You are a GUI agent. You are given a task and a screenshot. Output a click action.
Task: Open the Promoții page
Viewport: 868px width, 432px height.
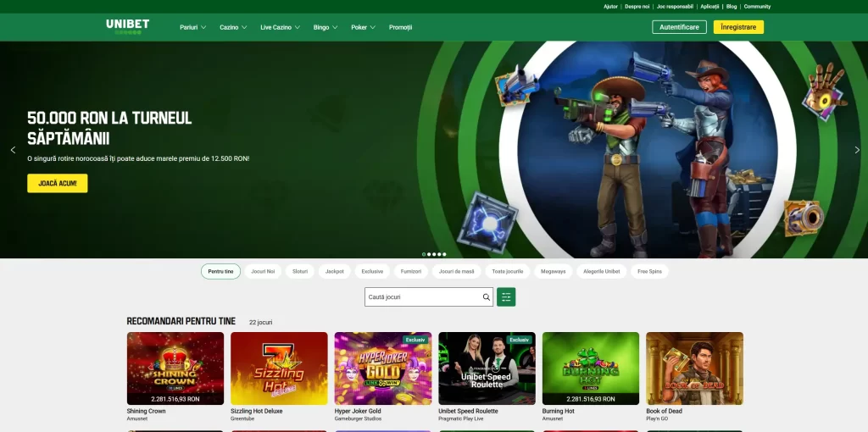[x=400, y=27]
